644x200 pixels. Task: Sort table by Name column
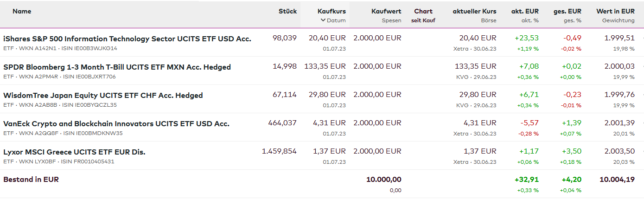point(21,11)
